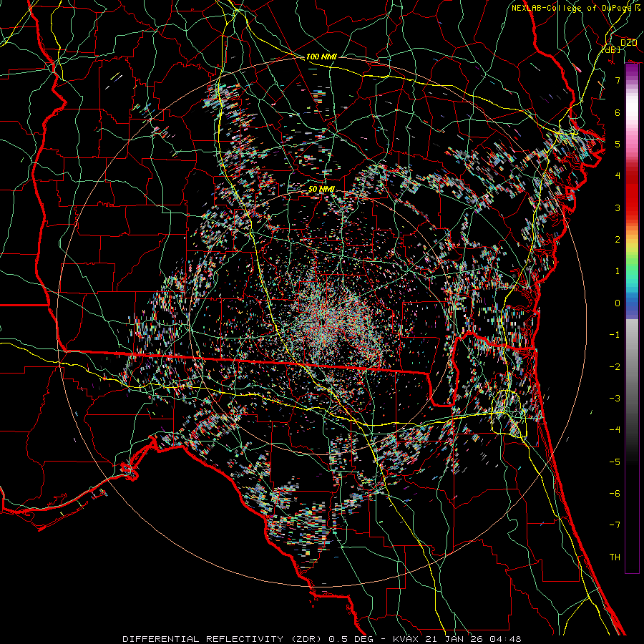Click the -7 scale label
The image size is (644, 644).
[x=615, y=525]
